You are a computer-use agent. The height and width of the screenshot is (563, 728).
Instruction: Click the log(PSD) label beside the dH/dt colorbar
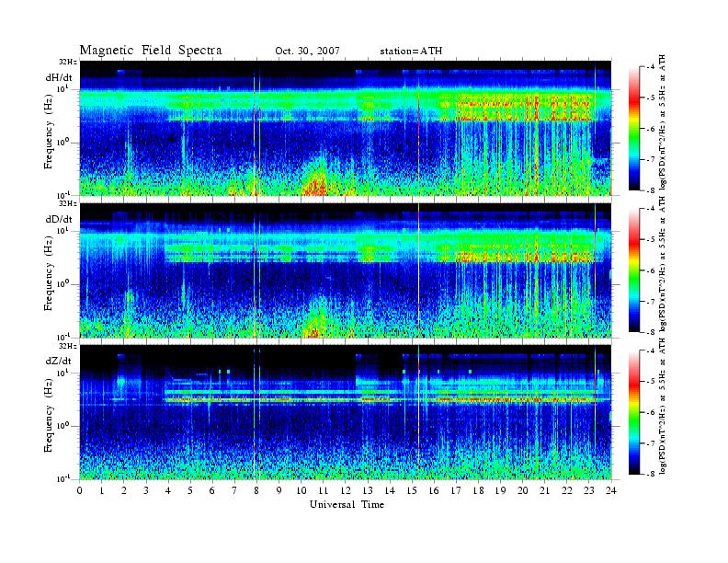tap(663, 122)
